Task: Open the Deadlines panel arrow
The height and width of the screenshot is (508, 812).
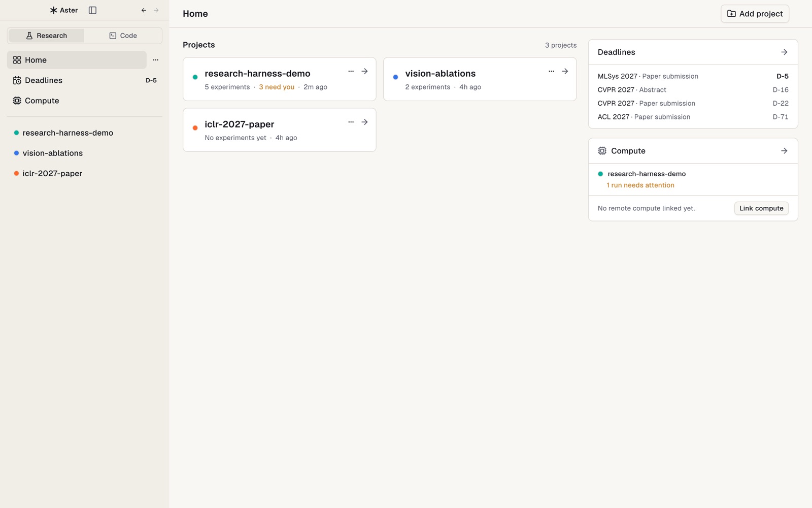Action: 784,52
